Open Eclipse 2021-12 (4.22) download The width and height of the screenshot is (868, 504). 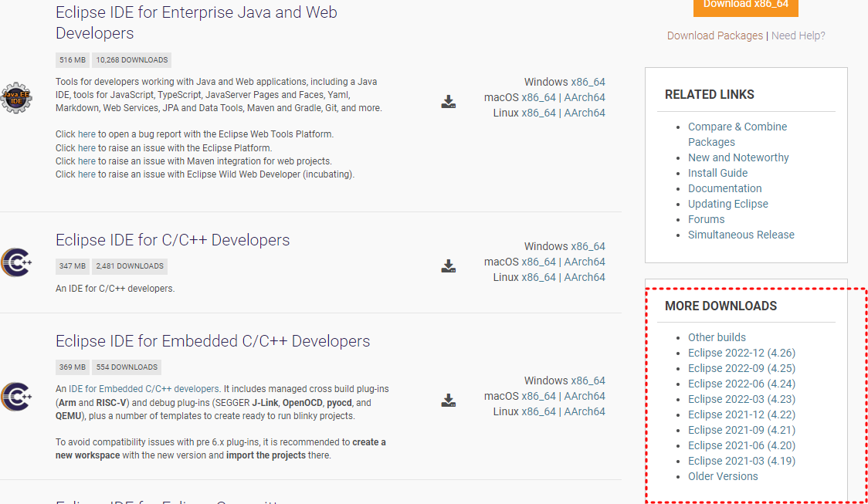point(741,415)
